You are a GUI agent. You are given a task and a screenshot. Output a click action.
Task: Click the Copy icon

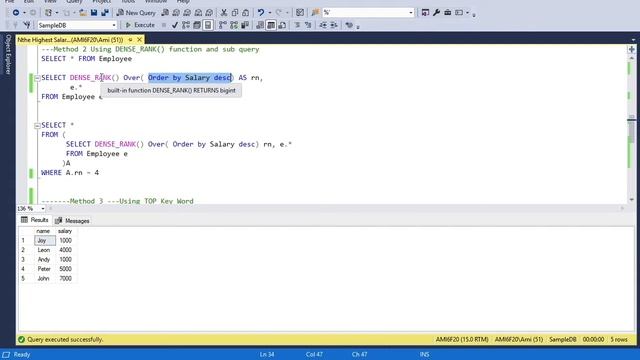(235, 13)
